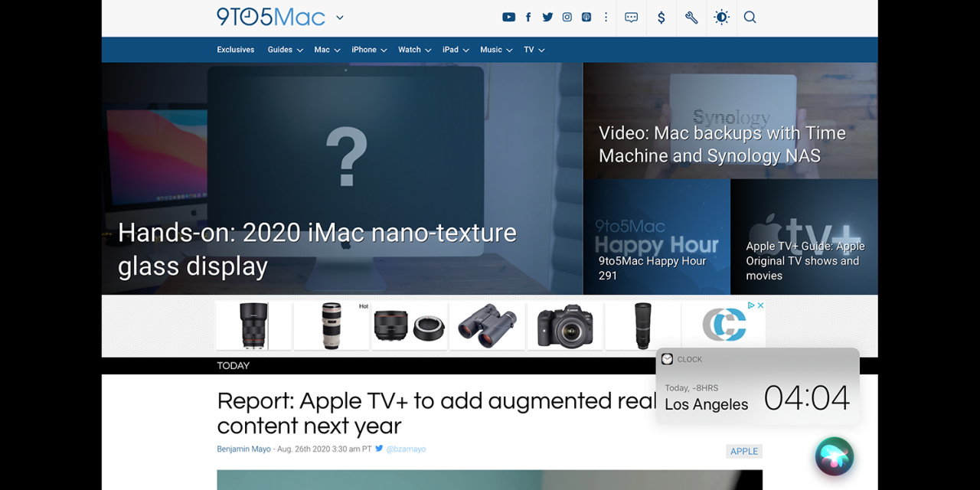This screenshot has width=980, height=490.
Task: Open the 9to5Mac YouTube channel icon
Action: click(x=508, y=18)
